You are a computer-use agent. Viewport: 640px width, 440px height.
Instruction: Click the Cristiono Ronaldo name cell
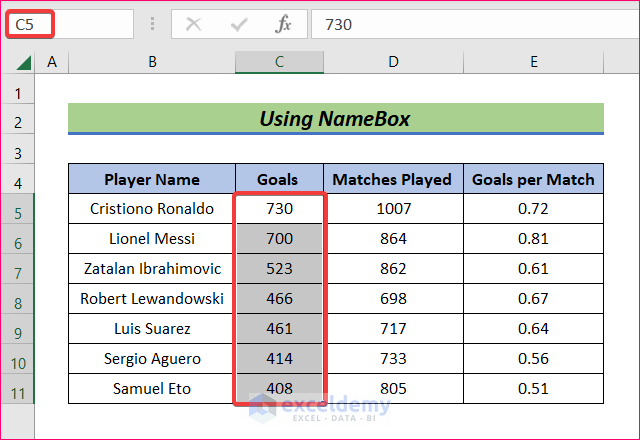pyautogui.click(x=152, y=209)
